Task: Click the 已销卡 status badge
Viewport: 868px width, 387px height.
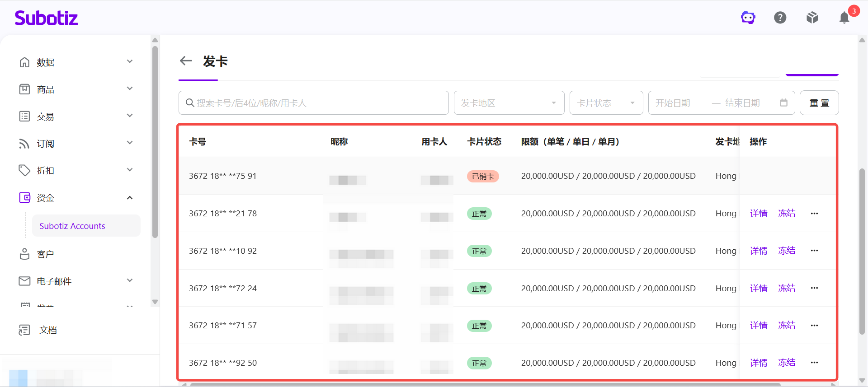Action: (x=483, y=176)
